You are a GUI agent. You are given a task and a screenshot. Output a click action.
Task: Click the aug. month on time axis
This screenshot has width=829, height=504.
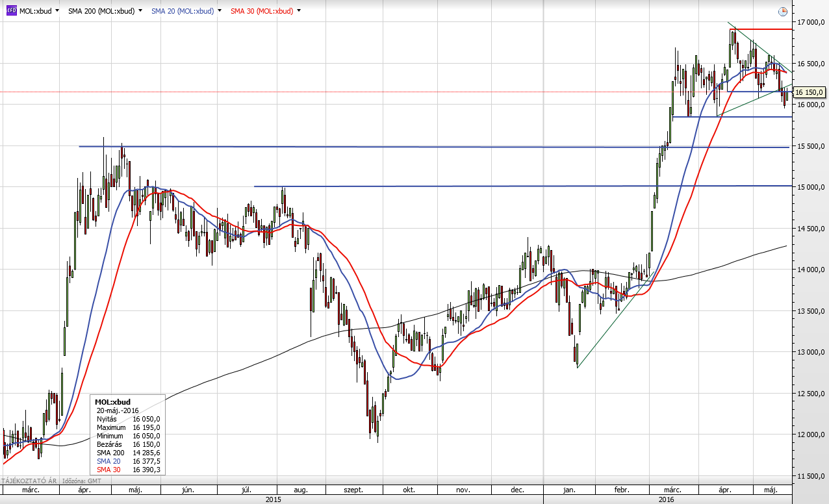(300, 490)
